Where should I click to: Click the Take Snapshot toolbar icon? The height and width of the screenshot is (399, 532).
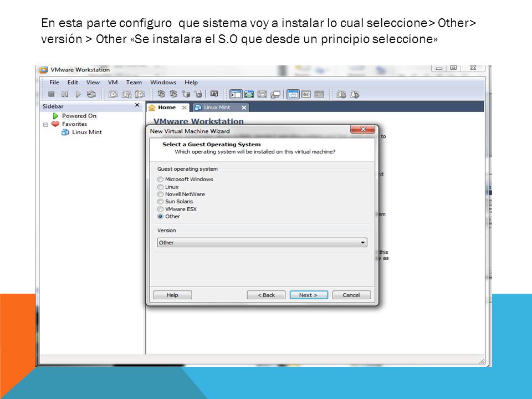coord(113,94)
